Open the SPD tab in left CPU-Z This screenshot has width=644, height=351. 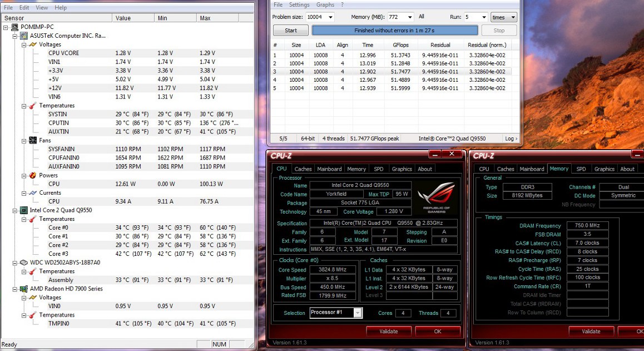(x=378, y=169)
